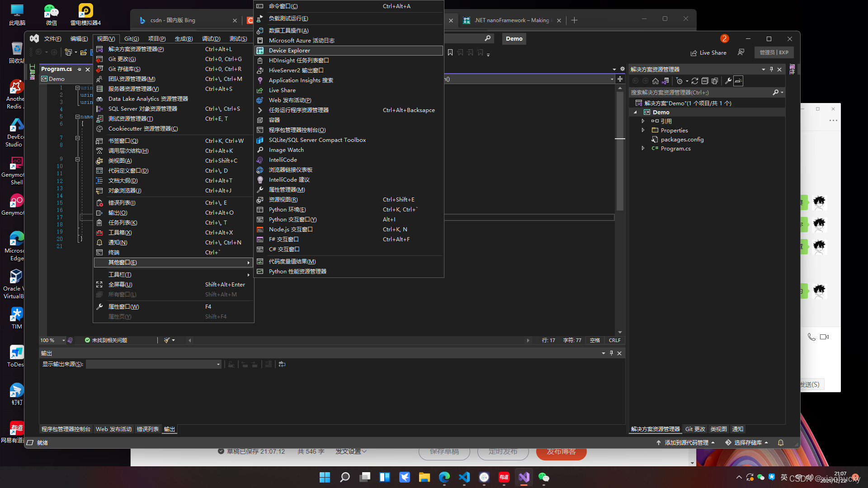Click the collapse all icon in Solution Explorer

pyautogui.click(x=705, y=81)
